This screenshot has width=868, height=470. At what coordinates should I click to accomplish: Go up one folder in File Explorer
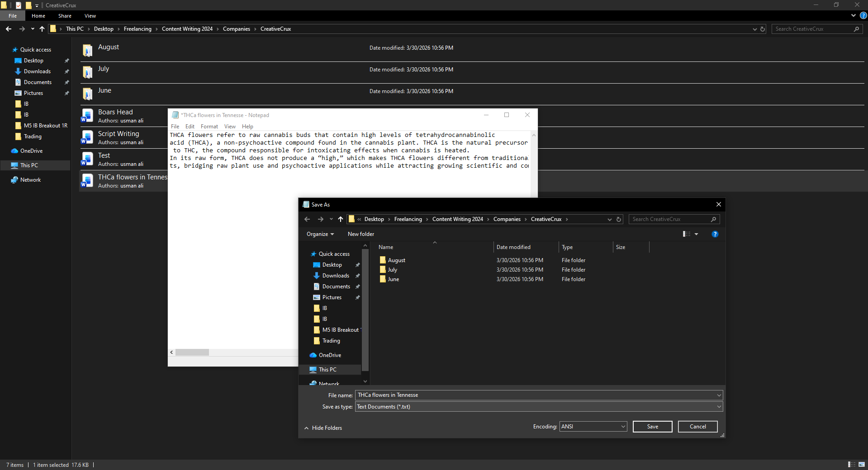pyautogui.click(x=42, y=29)
